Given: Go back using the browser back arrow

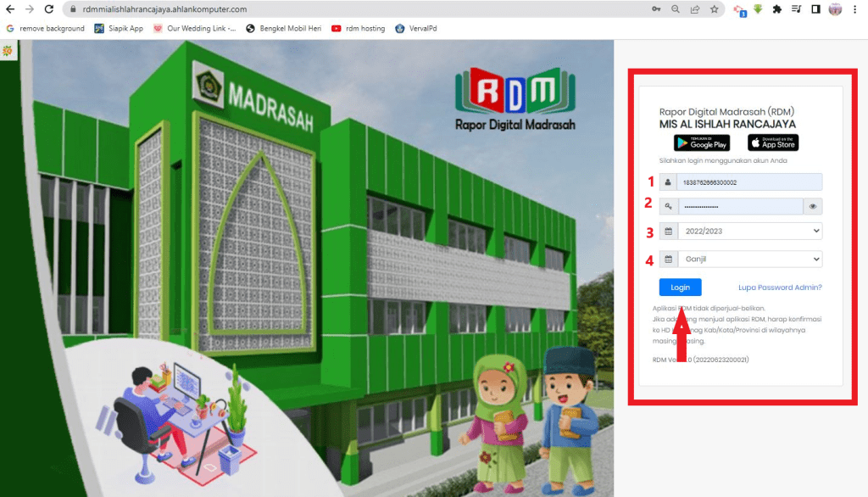Looking at the screenshot, I should (10, 9).
